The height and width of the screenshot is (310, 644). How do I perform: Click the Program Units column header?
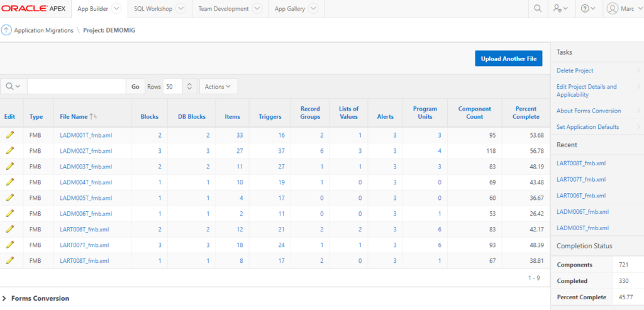(x=425, y=113)
